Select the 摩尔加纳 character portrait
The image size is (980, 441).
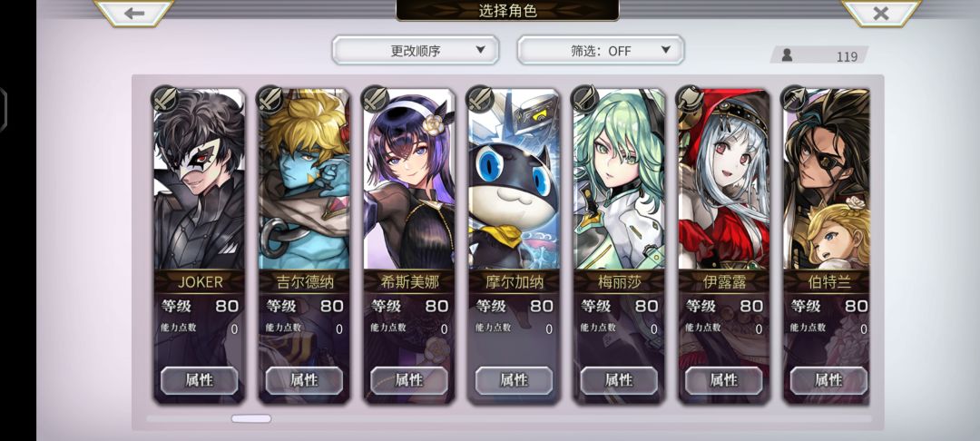click(x=514, y=179)
